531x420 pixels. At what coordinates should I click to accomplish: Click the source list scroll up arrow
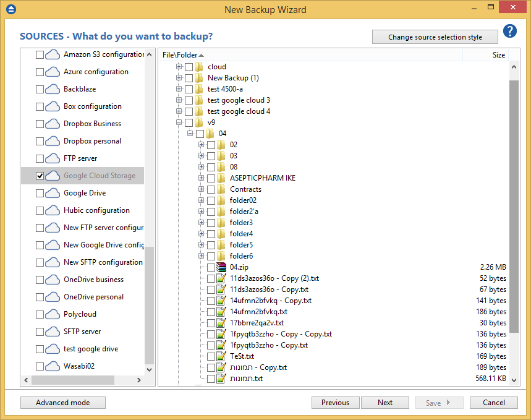point(150,54)
